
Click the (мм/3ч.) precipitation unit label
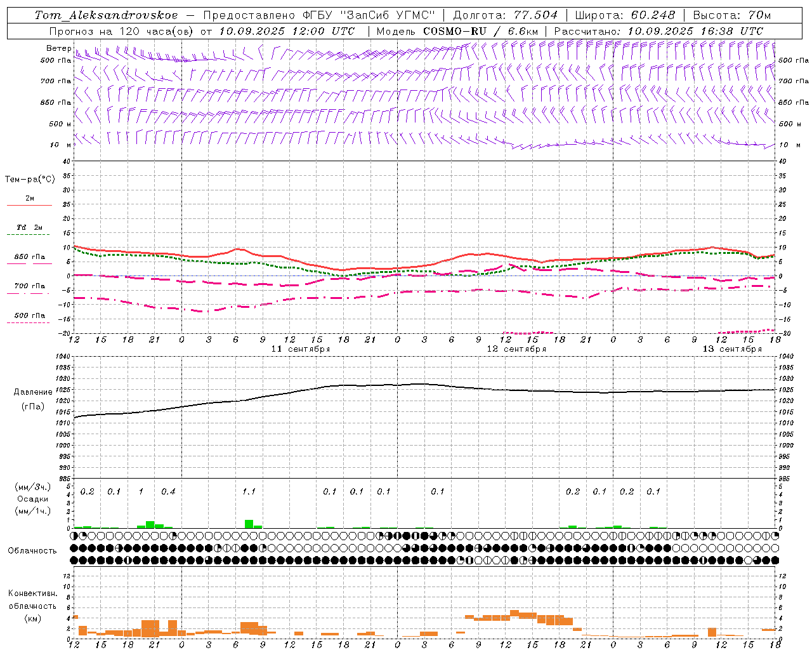point(32,487)
